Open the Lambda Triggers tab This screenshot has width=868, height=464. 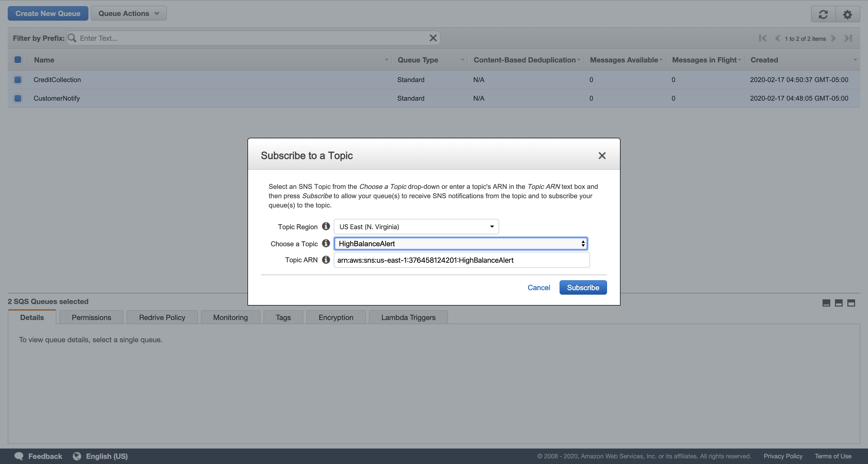pyautogui.click(x=408, y=317)
